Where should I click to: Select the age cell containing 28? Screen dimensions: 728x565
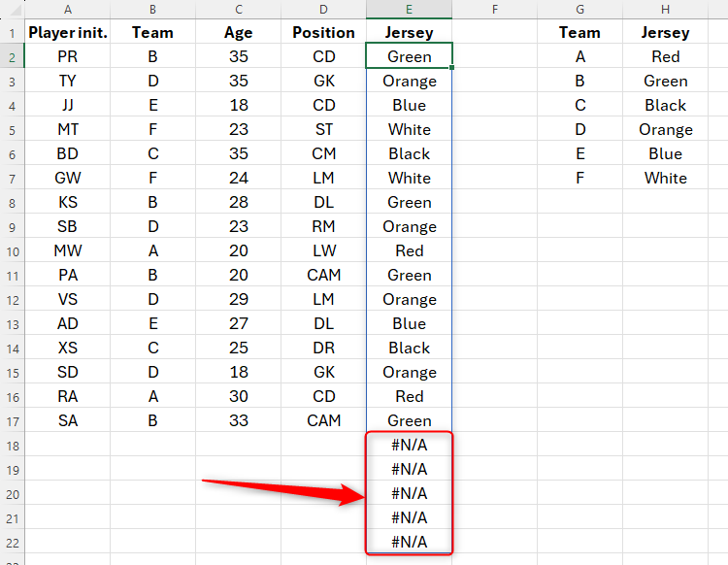[x=238, y=202]
